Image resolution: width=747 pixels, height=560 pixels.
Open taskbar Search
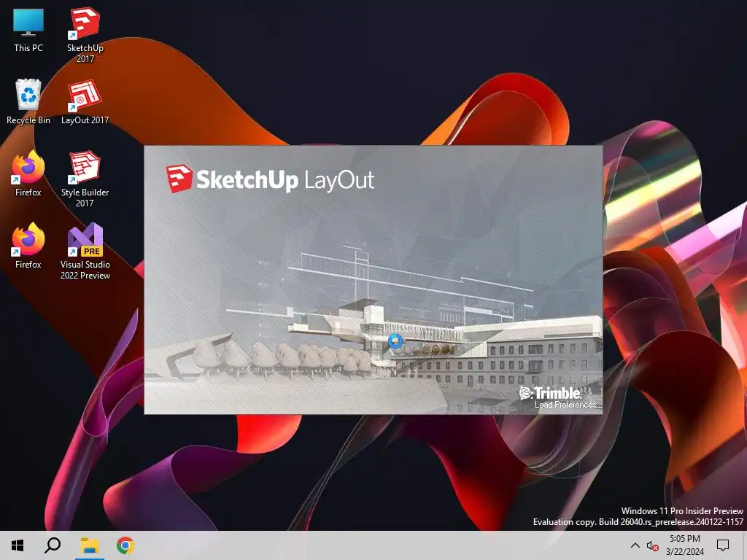pos(53,545)
